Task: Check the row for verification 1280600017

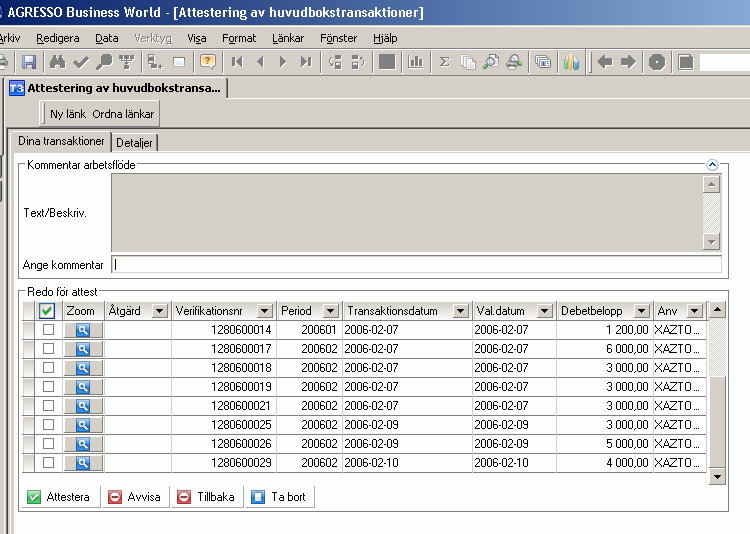Action: coord(48,348)
